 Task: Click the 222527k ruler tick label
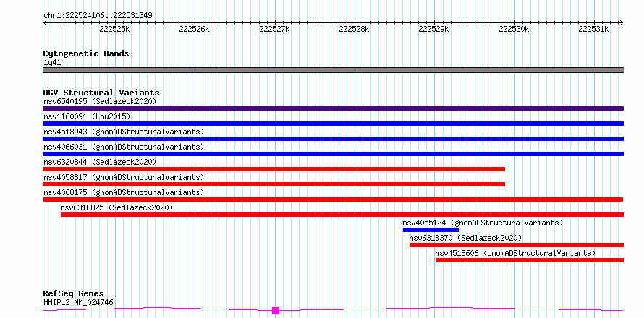click(x=274, y=29)
